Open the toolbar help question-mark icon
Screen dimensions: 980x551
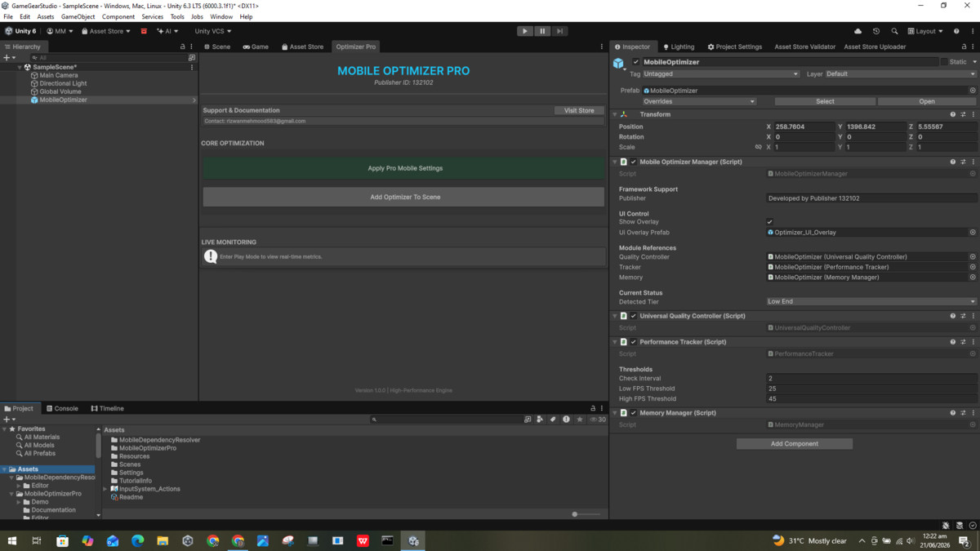956,31
